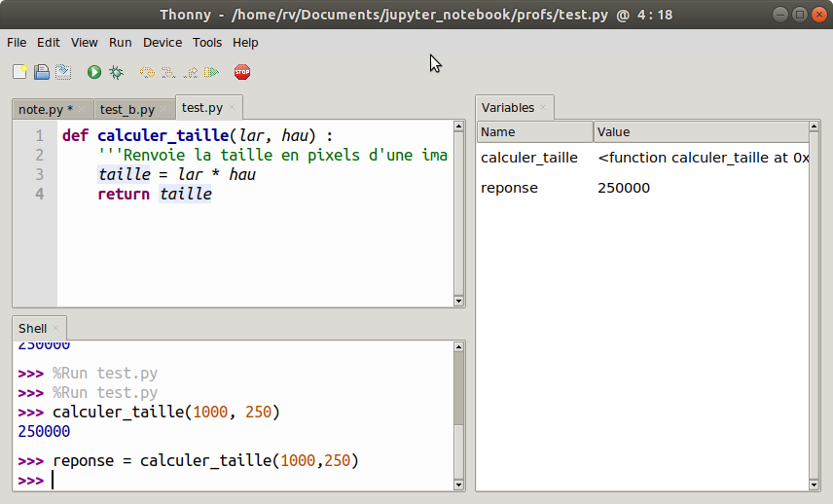Click the Shell scrollbar thumb
Image resolution: width=833 pixels, height=504 pixels.
pos(459,389)
